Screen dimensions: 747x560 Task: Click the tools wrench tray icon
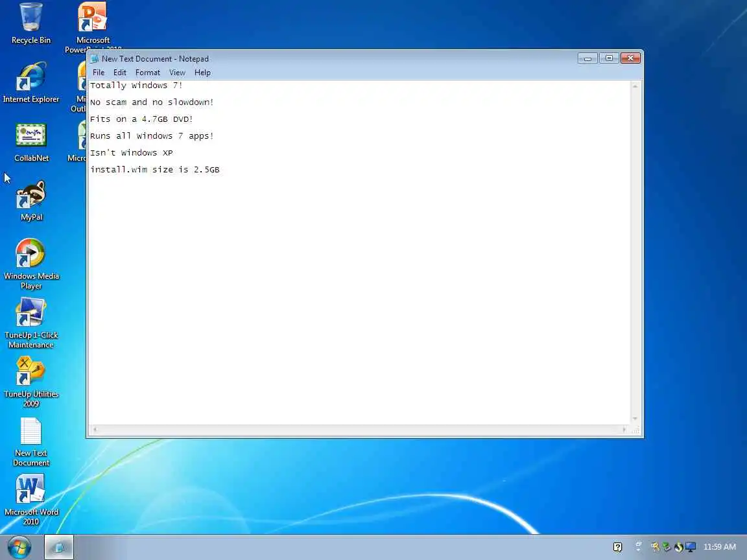pos(656,547)
